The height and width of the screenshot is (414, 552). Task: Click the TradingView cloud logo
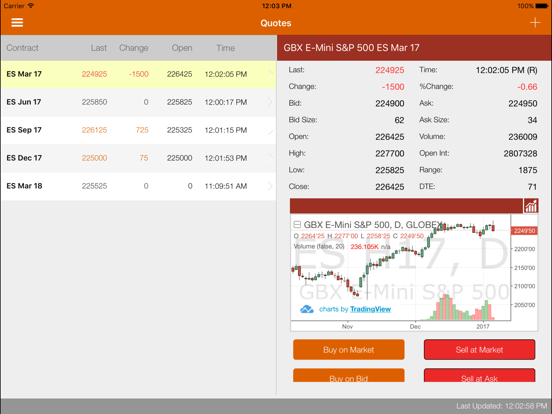coord(307,309)
